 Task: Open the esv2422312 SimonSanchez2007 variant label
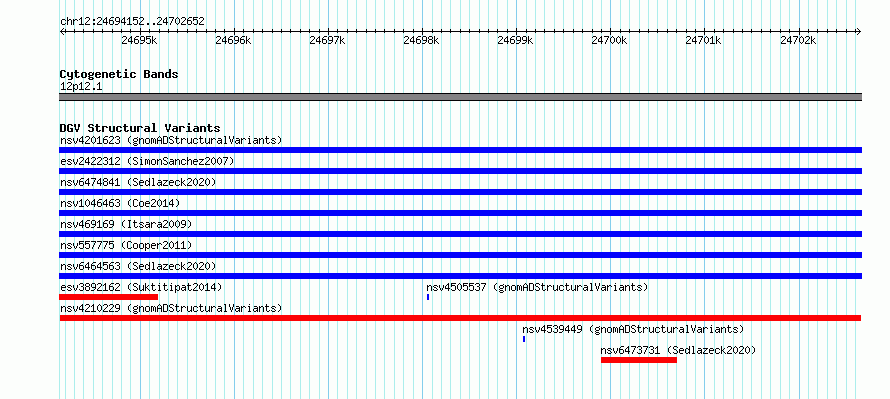pyautogui.click(x=147, y=161)
